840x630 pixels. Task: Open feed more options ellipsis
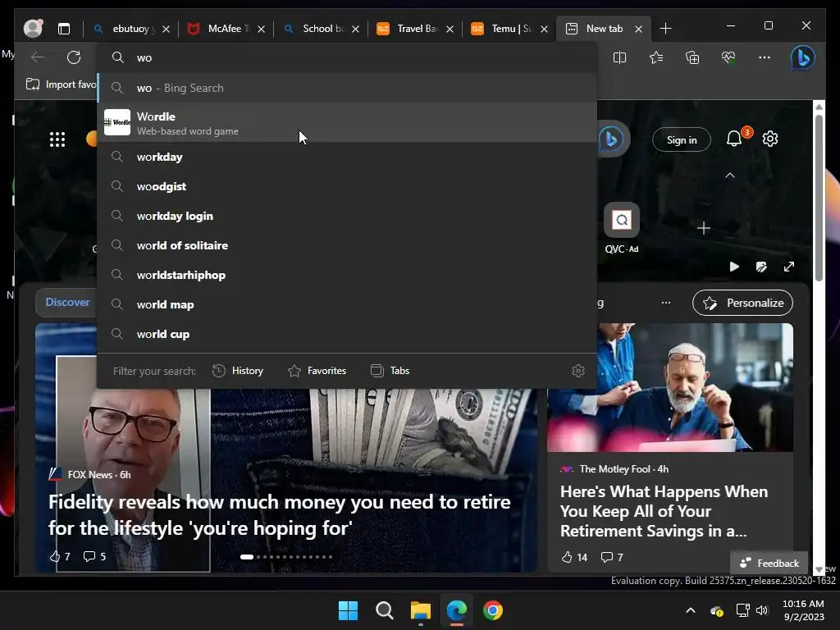point(666,303)
